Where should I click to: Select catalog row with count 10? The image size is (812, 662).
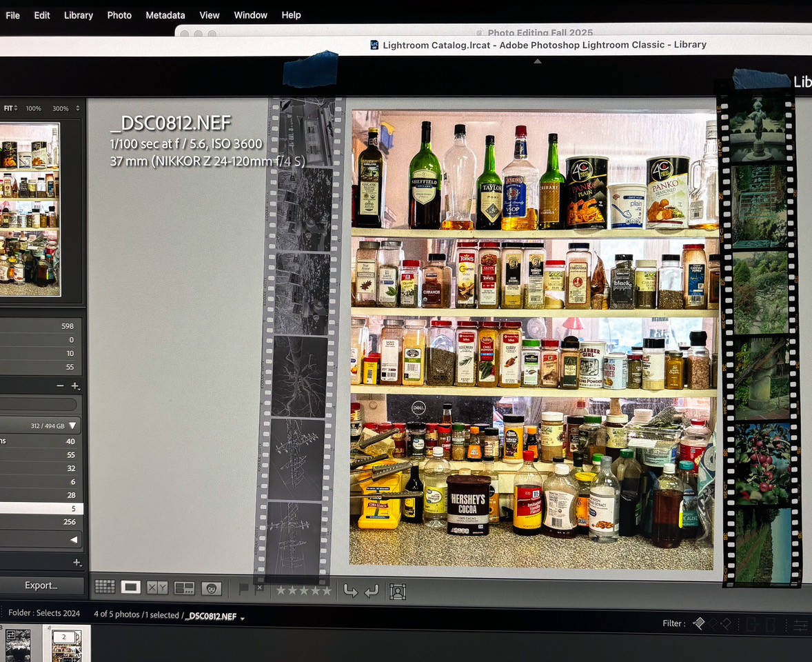click(41, 353)
